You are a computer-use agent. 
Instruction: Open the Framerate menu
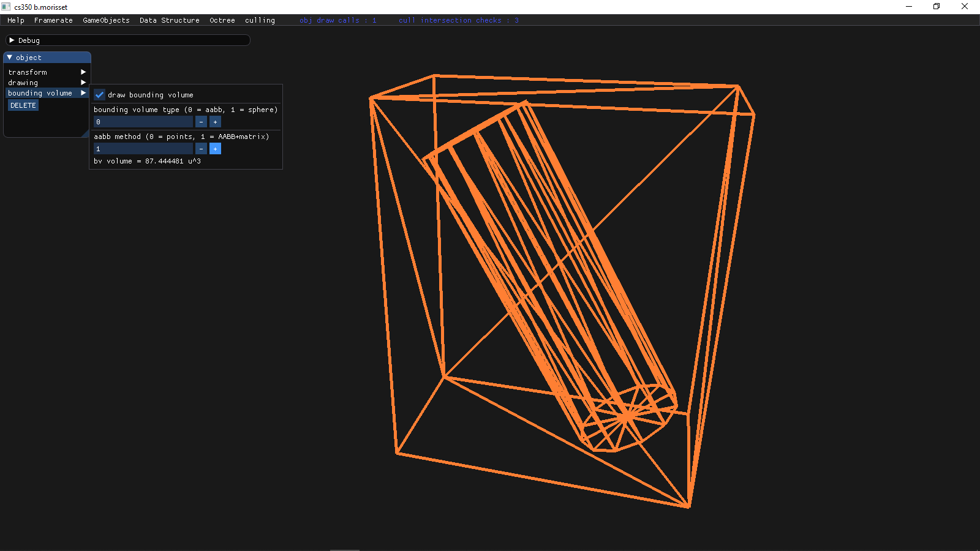(x=53, y=20)
